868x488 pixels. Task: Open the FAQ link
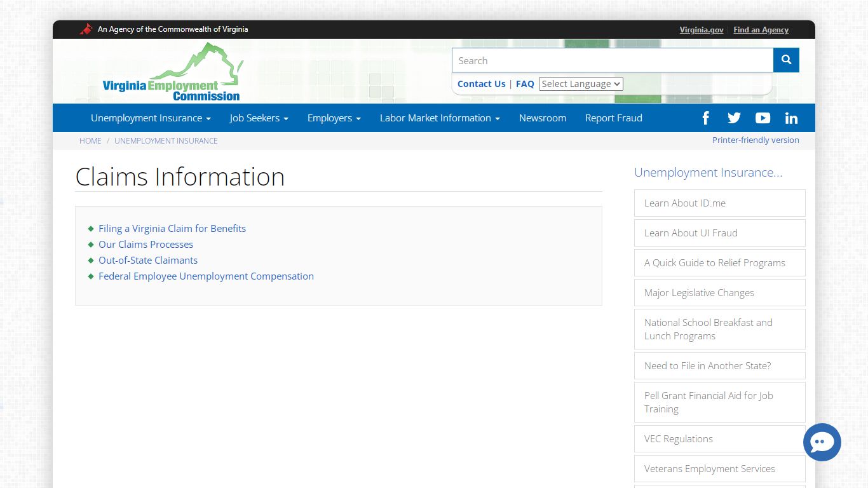525,84
